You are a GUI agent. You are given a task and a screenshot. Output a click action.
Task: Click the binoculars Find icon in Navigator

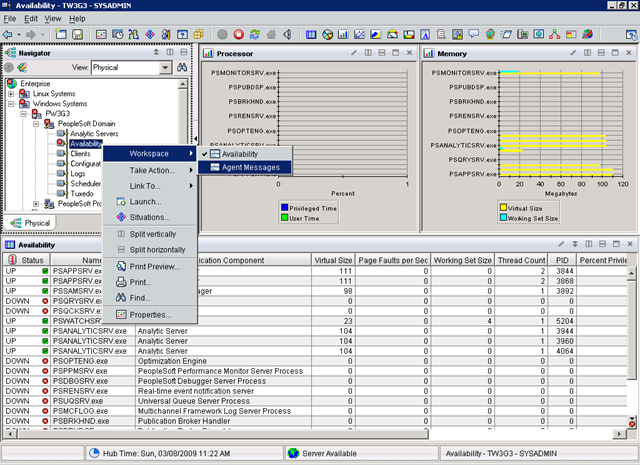[182, 67]
